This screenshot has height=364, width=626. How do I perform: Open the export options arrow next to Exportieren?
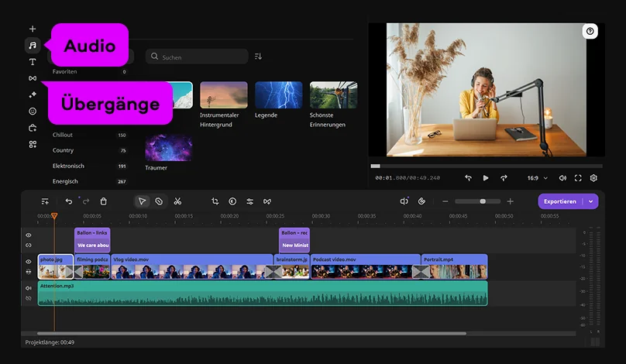[x=591, y=201]
